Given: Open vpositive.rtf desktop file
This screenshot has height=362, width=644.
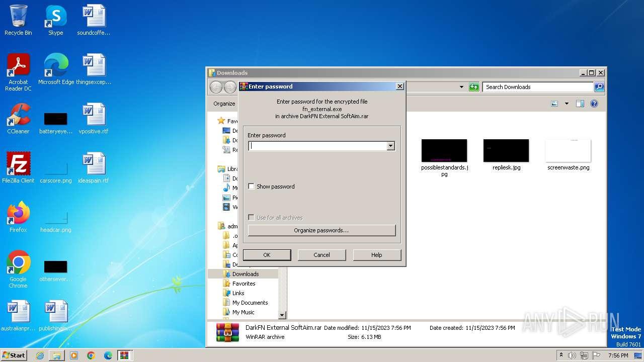Looking at the screenshot, I should 94,119.
